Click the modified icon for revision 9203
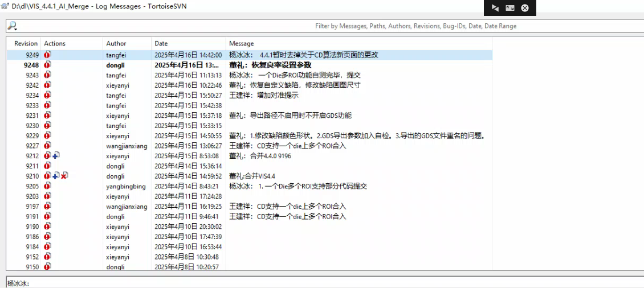 coord(47,196)
